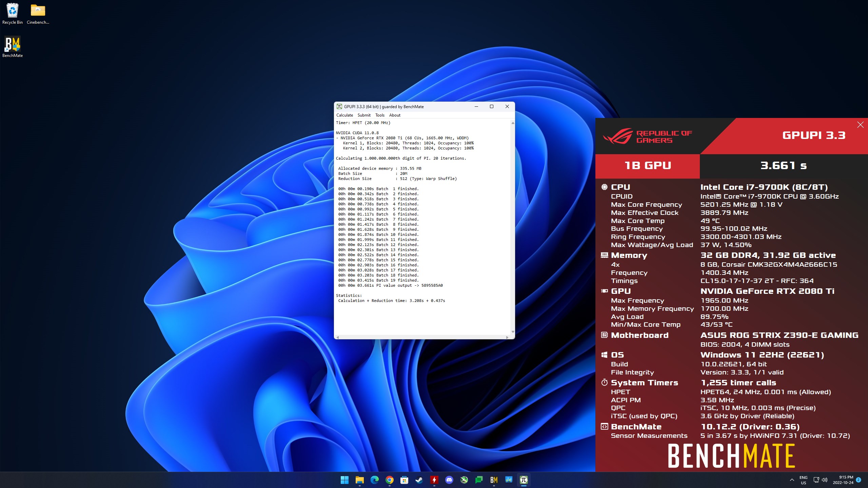The height and width of the screenshot is (488, 868).
Task: Close the BenchMate result overlay panel
Action: click(x=860, y=125)
